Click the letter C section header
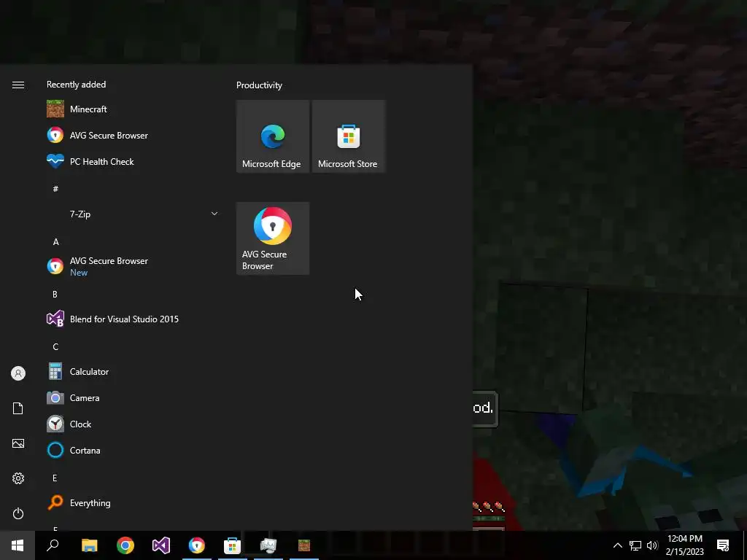 coord(55,346)
